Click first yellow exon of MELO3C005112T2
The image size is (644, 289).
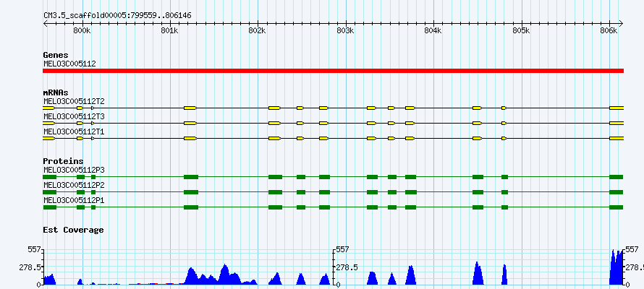coord(49,108)
